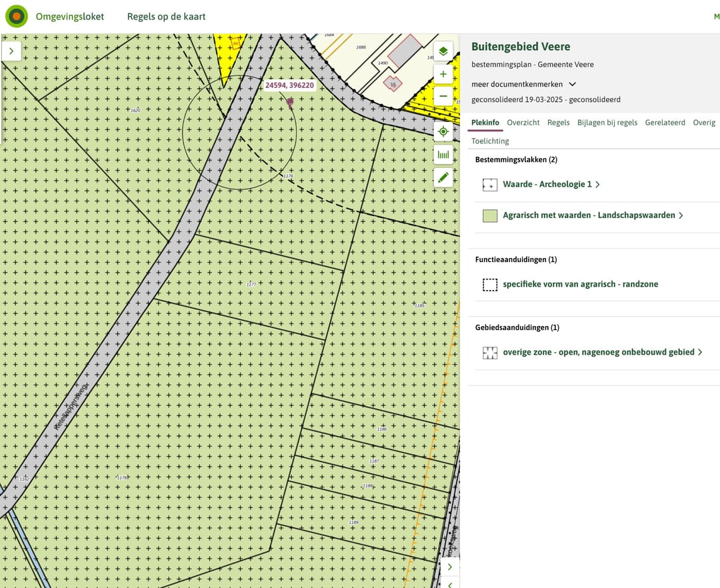
Task: Go to Bijlagen bij regels tab
Action: click(607, 123)
